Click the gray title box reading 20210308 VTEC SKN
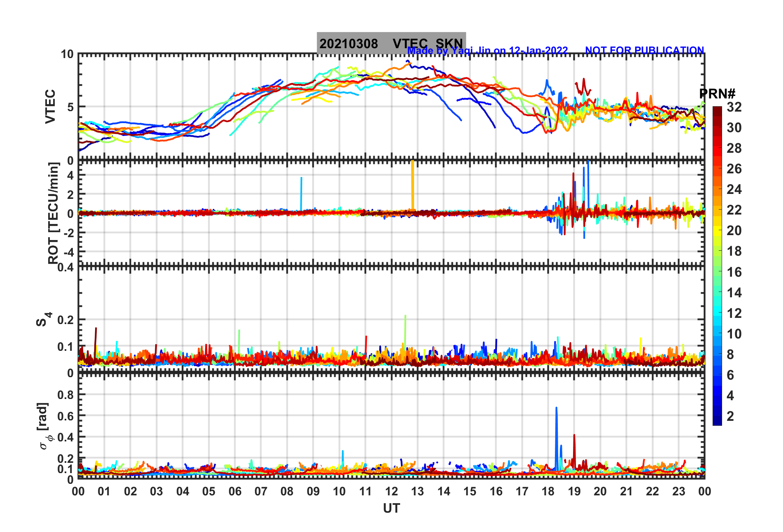The height and width of the screenshot is (532, 783). (x=391, y=43)
